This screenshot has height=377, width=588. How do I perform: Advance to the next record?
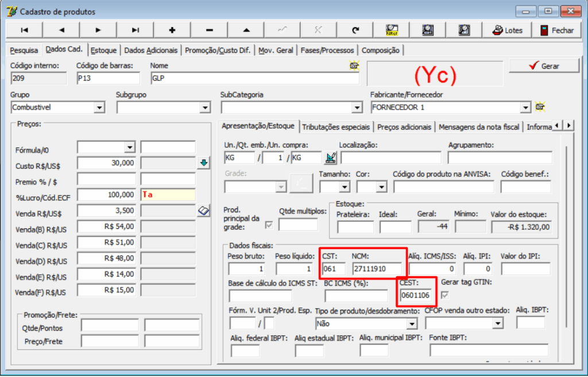(98, 29)
